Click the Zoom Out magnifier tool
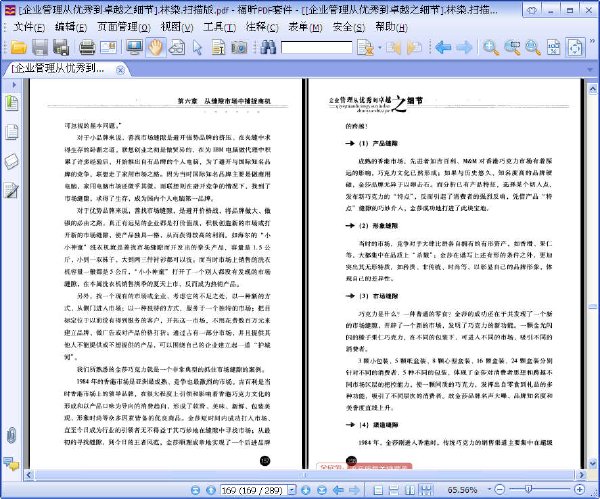 coord(533,48)
